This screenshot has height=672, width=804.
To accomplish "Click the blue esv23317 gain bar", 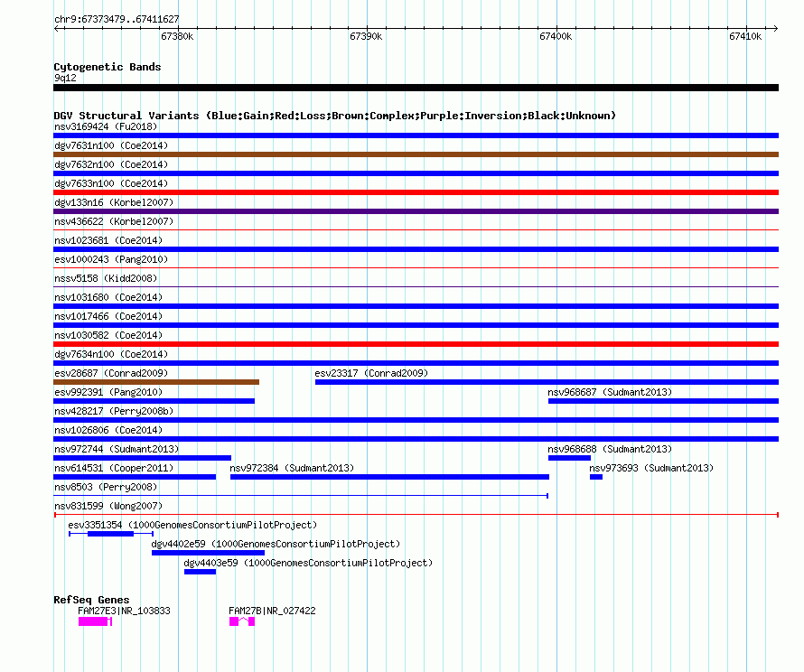I will pyautogui.click(x=547, y=382).
